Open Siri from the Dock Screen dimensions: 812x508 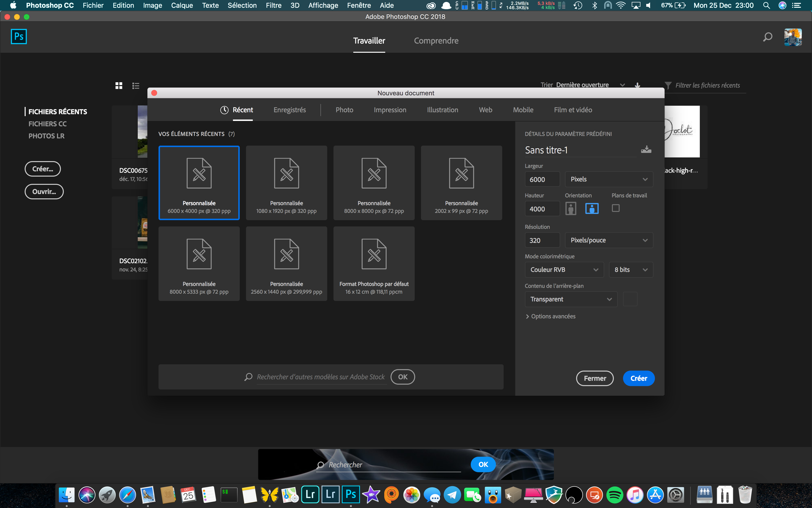(87, 495)
